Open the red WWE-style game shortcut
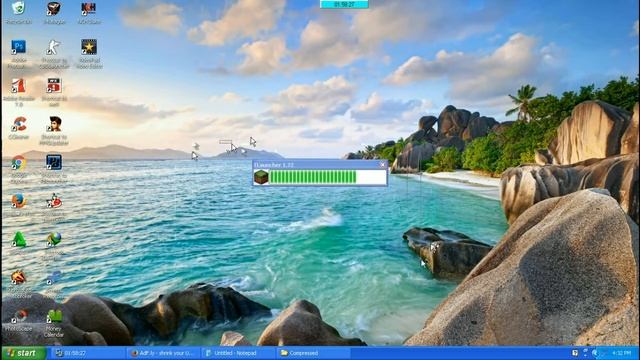This screenshot has width=640, height=360. 53,86
